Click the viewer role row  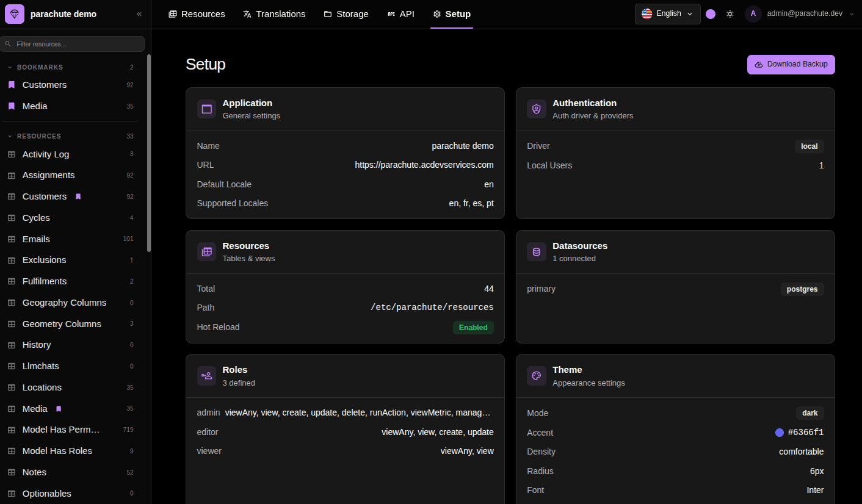(x=345, y=451)
